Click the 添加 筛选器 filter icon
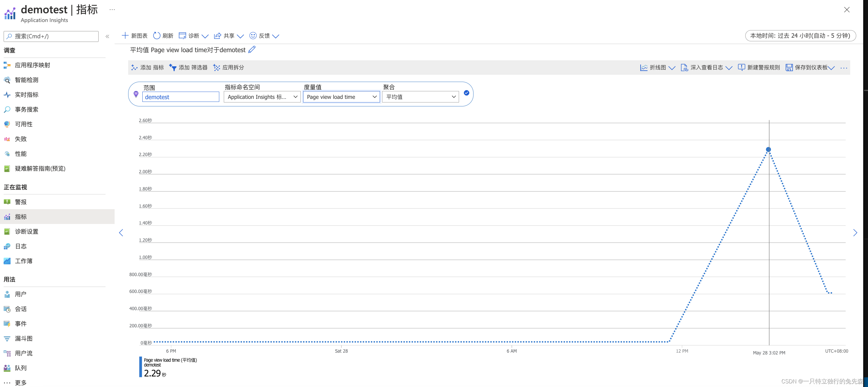The image size is (868, 387). point(173,67)
